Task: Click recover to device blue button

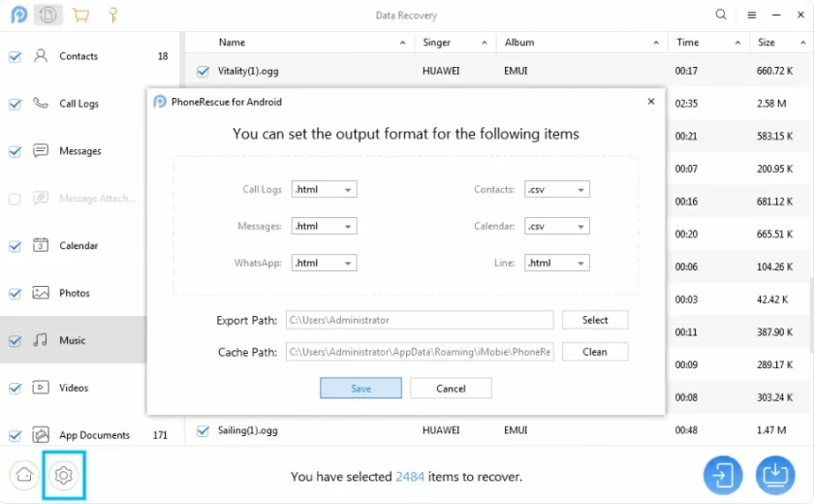Action: 723,475
